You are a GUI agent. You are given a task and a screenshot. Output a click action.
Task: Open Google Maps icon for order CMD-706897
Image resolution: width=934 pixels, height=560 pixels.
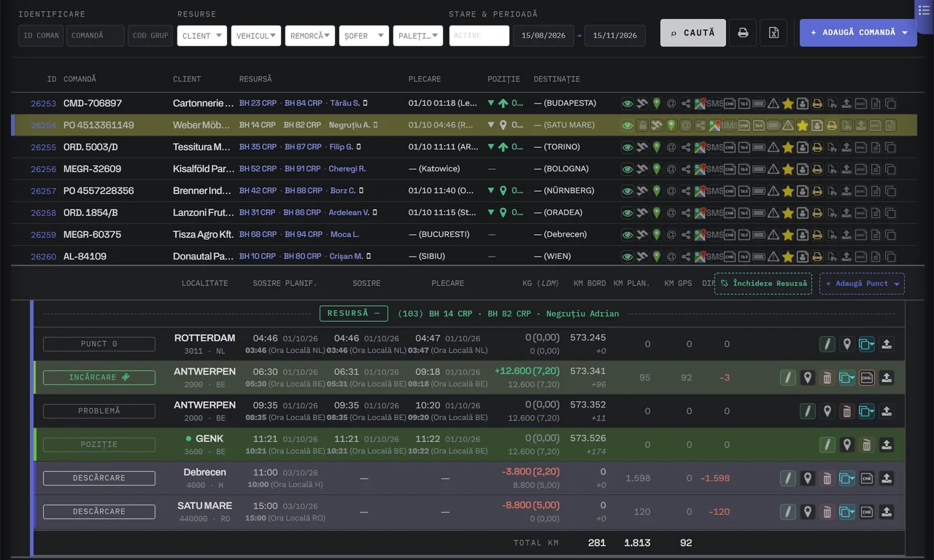(x=700, y=104)
